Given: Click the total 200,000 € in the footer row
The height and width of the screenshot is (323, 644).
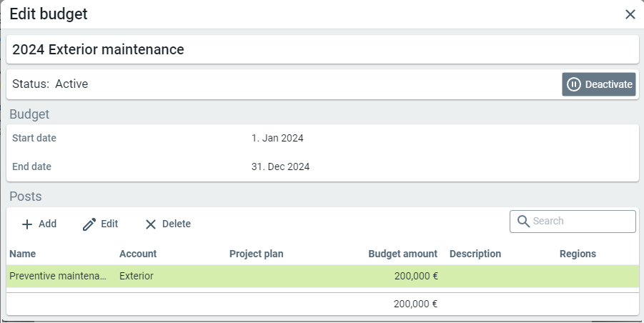Looking at the screenshot, I should (415, 304).
